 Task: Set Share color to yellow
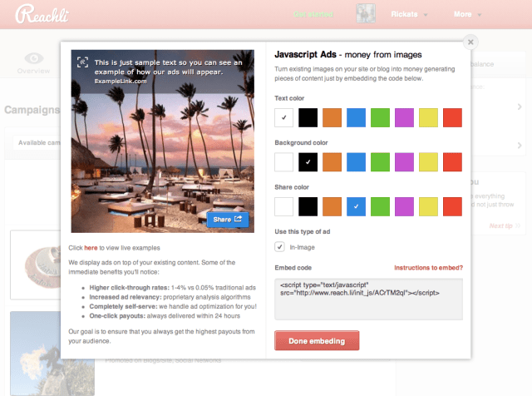coord(429,206)
